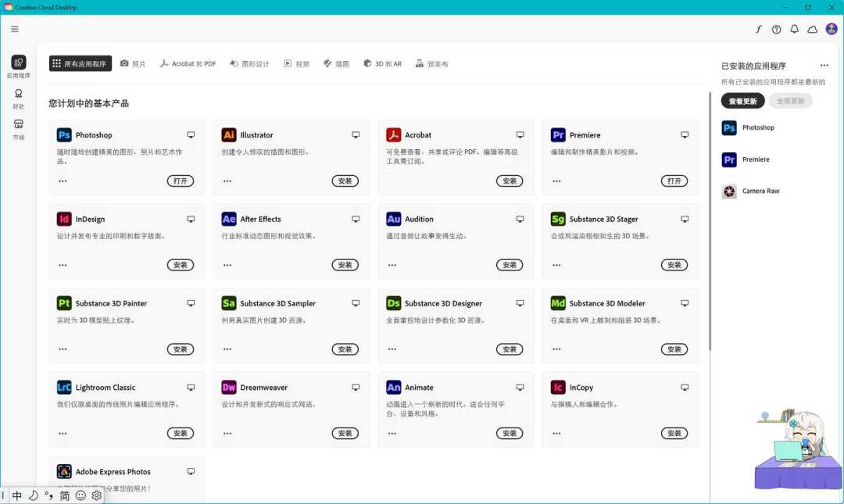
Task: Click the After Effects Ae icon
Action: (229, 219)
